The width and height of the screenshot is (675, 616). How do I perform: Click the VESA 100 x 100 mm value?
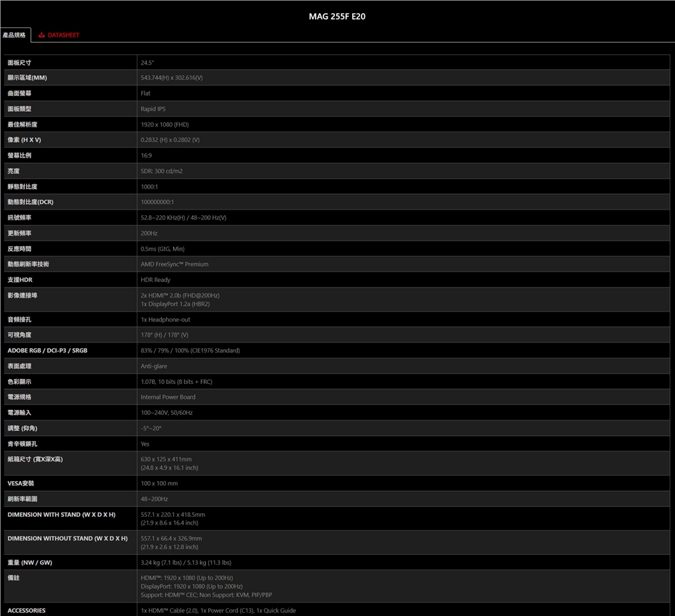tap(159, 483)
